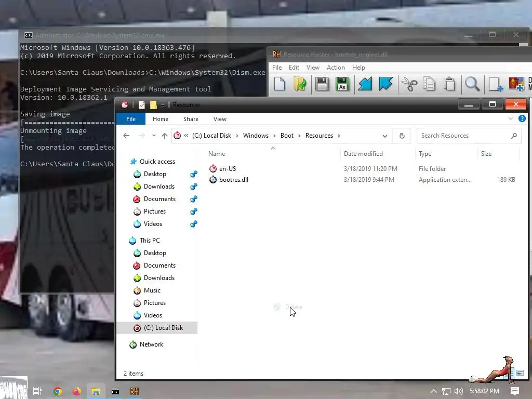The image size is (532, 399).
Task: Click Save As icon in Resource Hacker
Action: pyautogui.click(x=342, y=84)
